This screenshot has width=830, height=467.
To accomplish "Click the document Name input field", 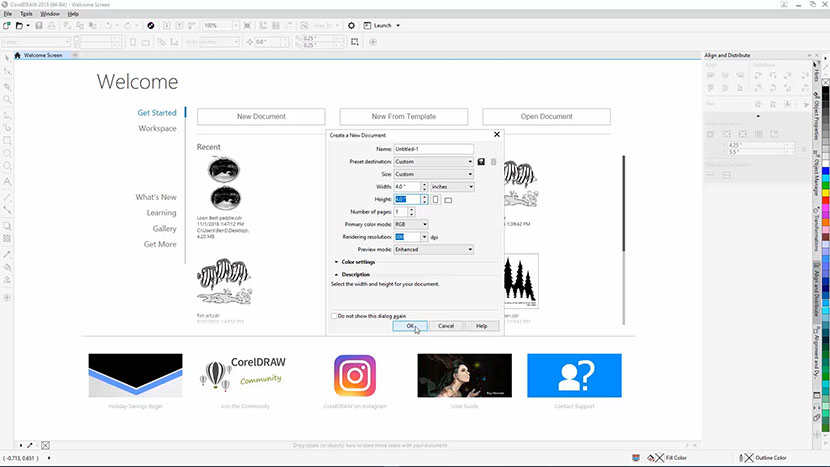I will coord(434,148).
